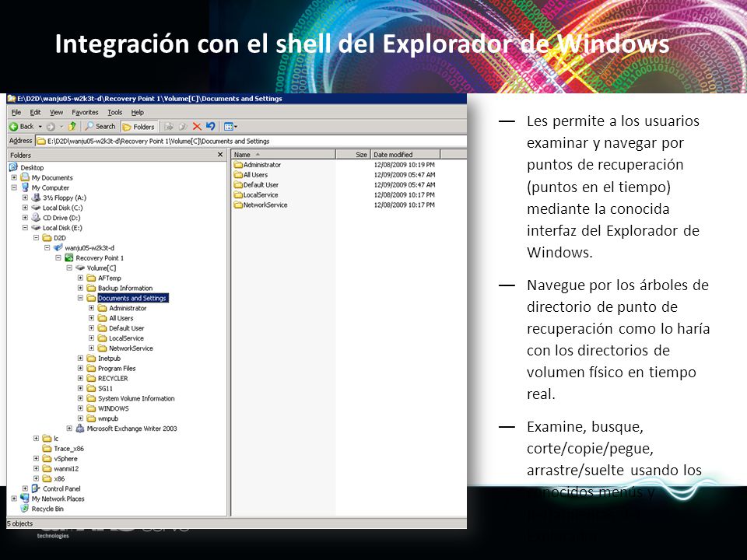This screenshot has height=560, width=747.
Task: Open the Views dropdown button
Action: point(230,126)
